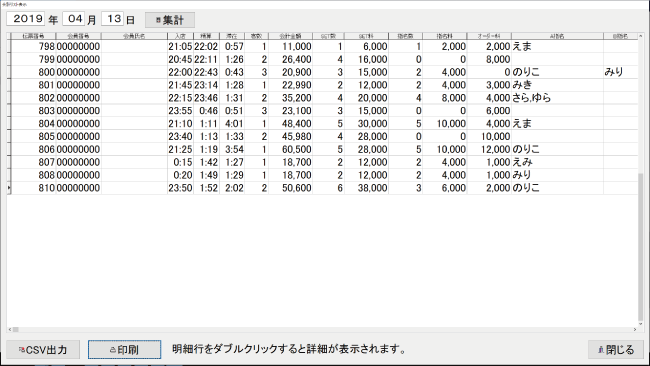Screen dimensions: 650x366
Task: Click the stay duration 3:54 cell
Action: (232, 149)
